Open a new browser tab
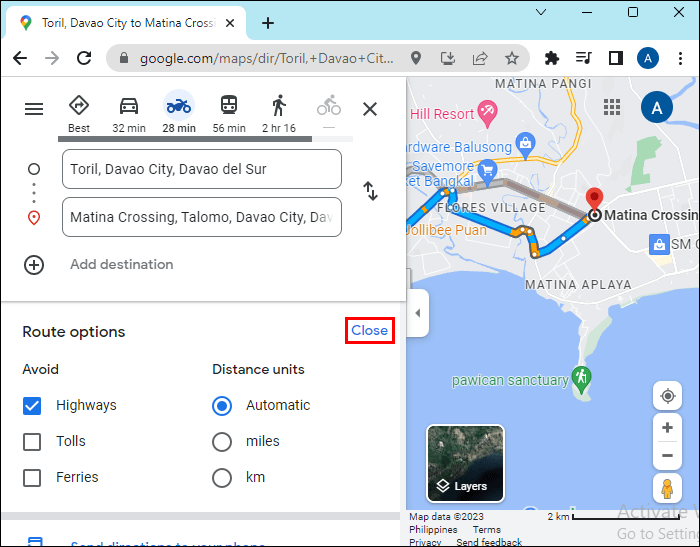Screen dimensions: 700x547 pyautogui.click(x=268, y=23)
